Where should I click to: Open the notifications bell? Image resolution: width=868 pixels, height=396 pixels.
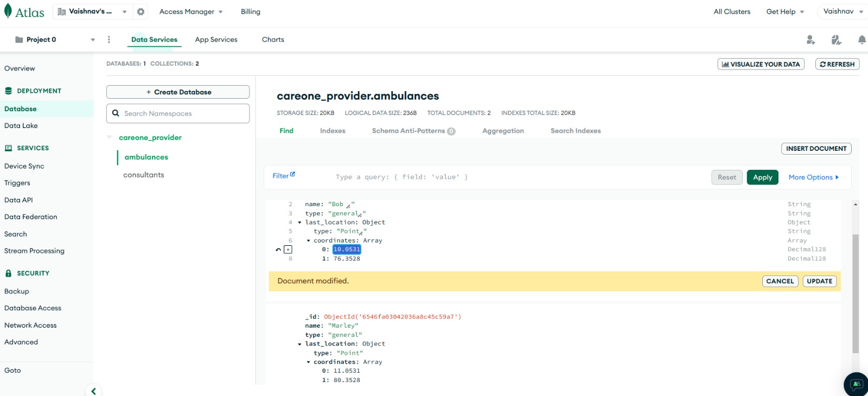click(861, 40)
